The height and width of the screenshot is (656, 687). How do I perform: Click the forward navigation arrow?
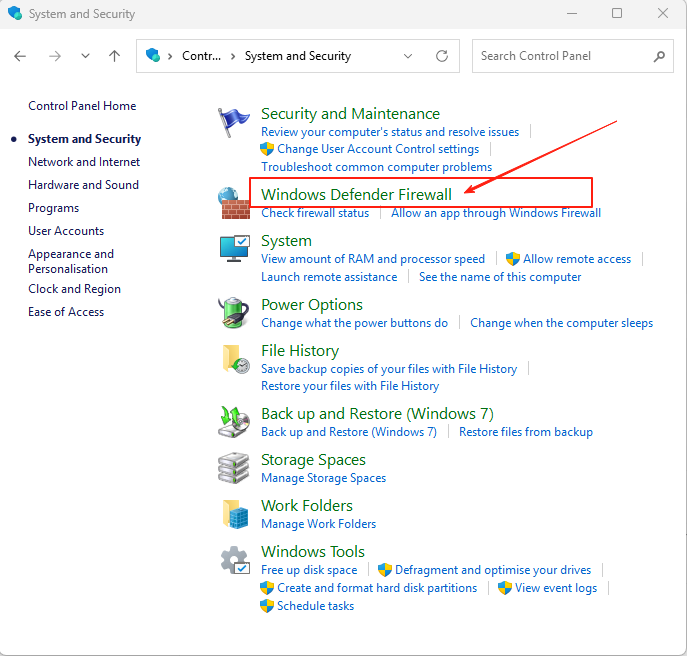pyautogui.click(x=55, y=56)
